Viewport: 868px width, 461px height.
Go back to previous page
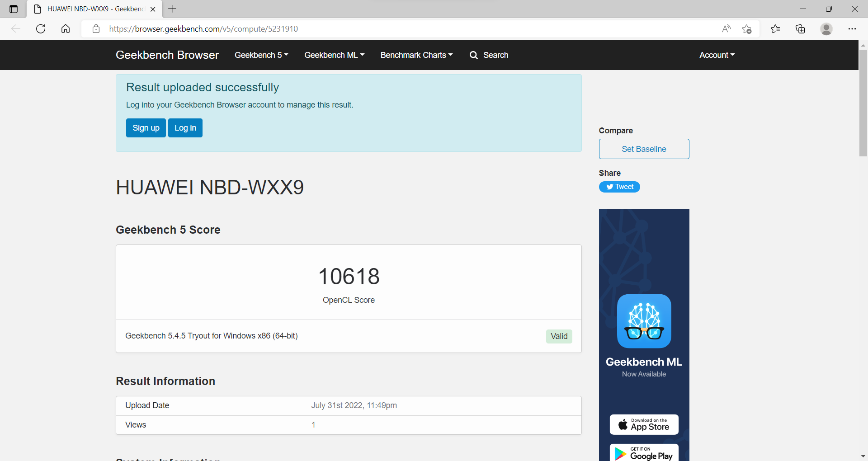(16, 29)
